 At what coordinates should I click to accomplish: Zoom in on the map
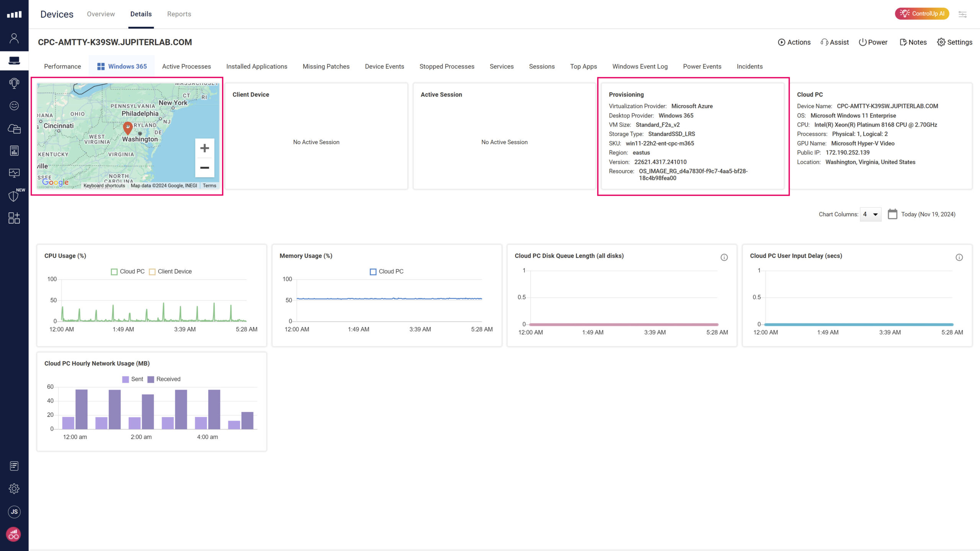click(205, 148)
